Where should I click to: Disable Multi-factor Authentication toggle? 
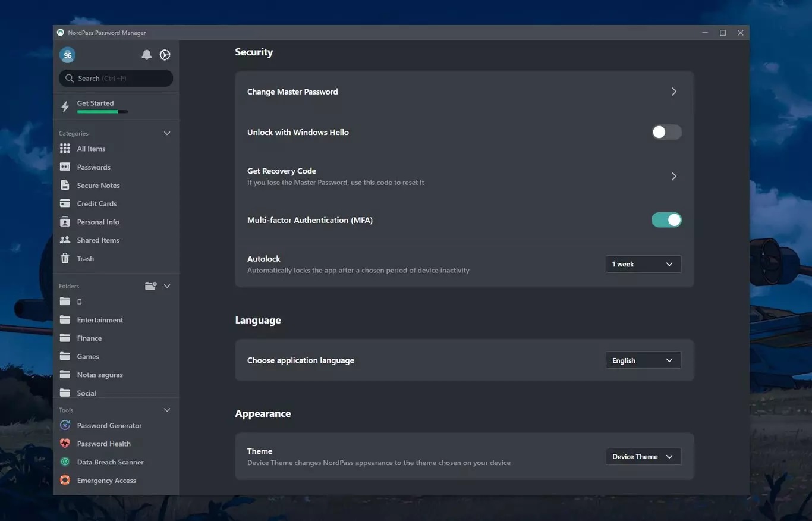[666, 220]
